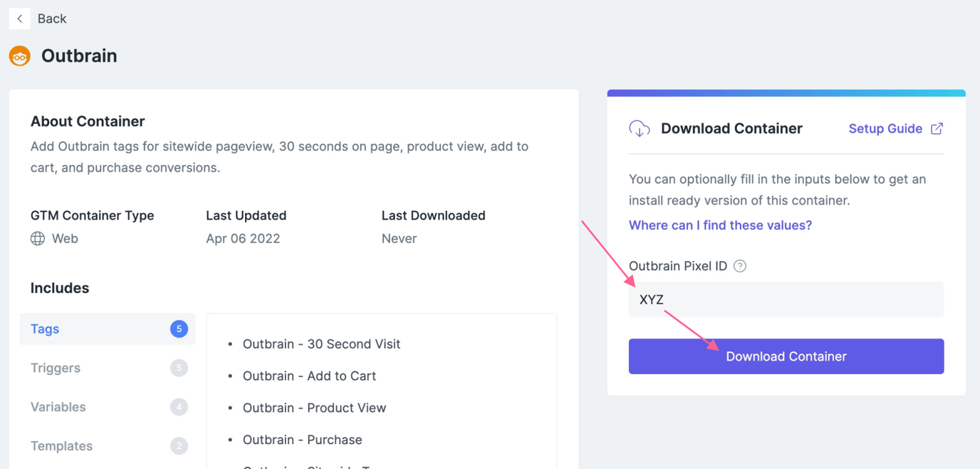Click the Download Container button
The image size is (980, 469).
point(786,356)
